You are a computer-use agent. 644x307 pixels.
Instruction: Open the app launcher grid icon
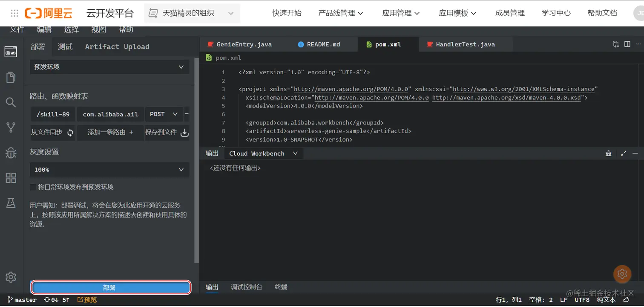[14, 13]
